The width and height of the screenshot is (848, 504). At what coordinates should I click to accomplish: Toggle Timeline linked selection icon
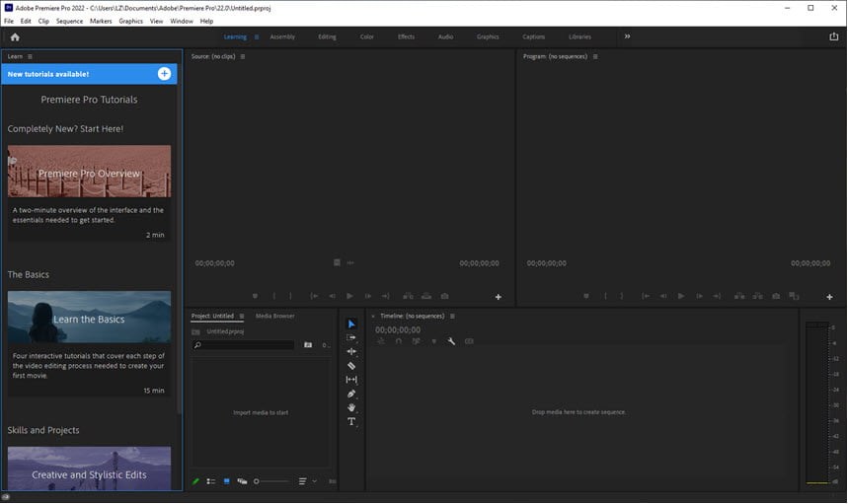point(416,341)
